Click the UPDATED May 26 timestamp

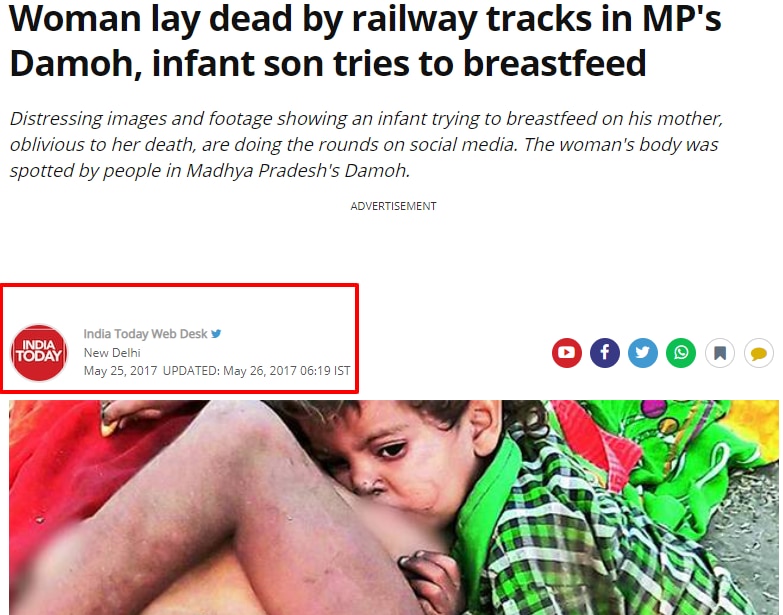[x=257, y=370]
